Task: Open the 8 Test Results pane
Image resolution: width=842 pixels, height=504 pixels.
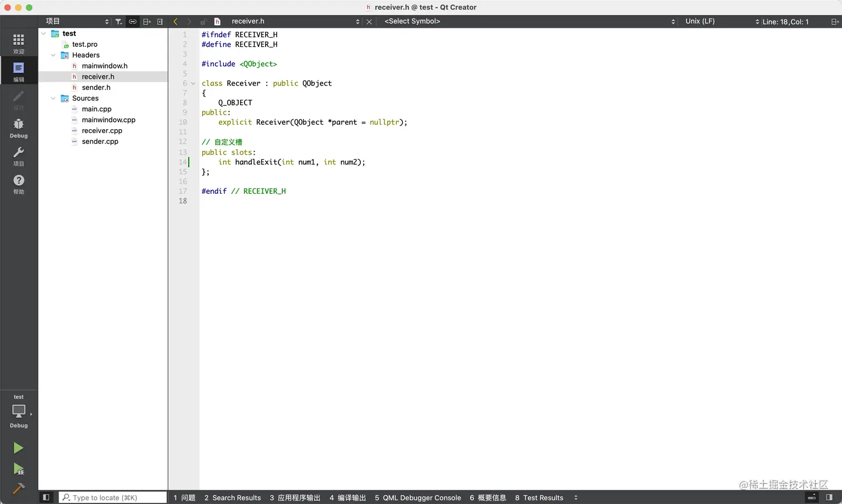Action: coord(539,497)
